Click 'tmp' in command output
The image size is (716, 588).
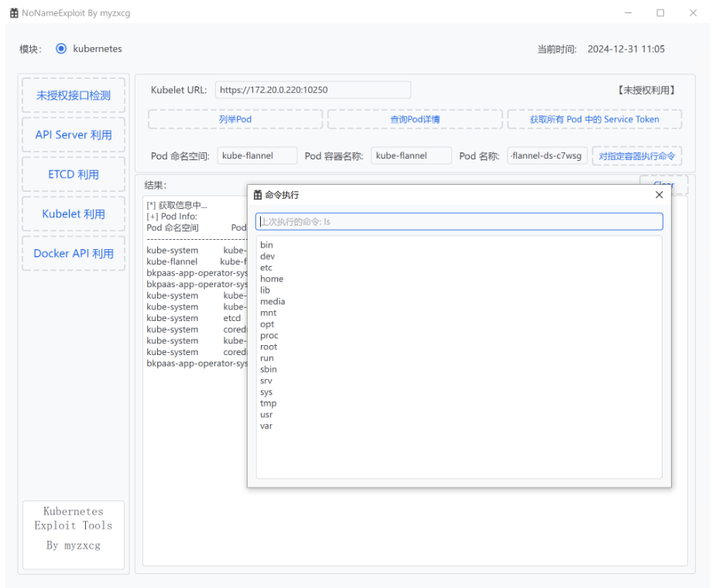point(268,403)
